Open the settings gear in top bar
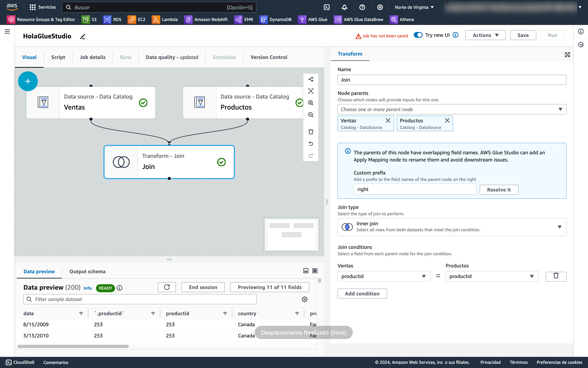 click(x=380, y=7)
